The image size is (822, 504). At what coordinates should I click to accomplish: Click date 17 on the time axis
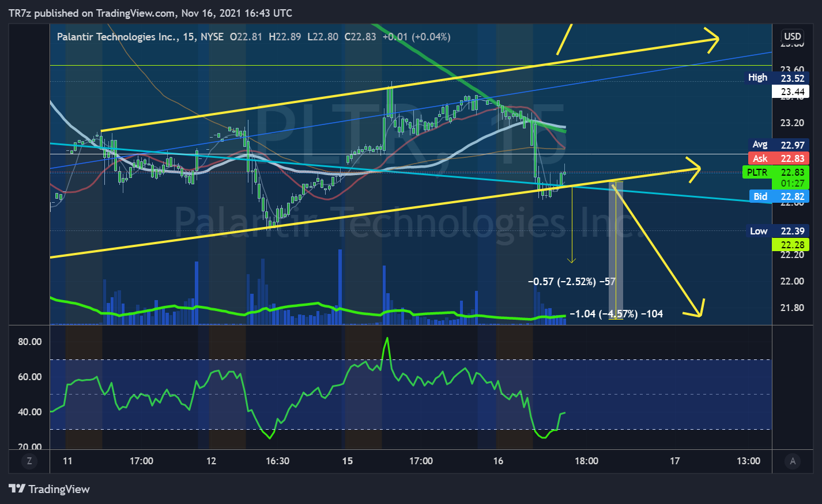(674, 461)
